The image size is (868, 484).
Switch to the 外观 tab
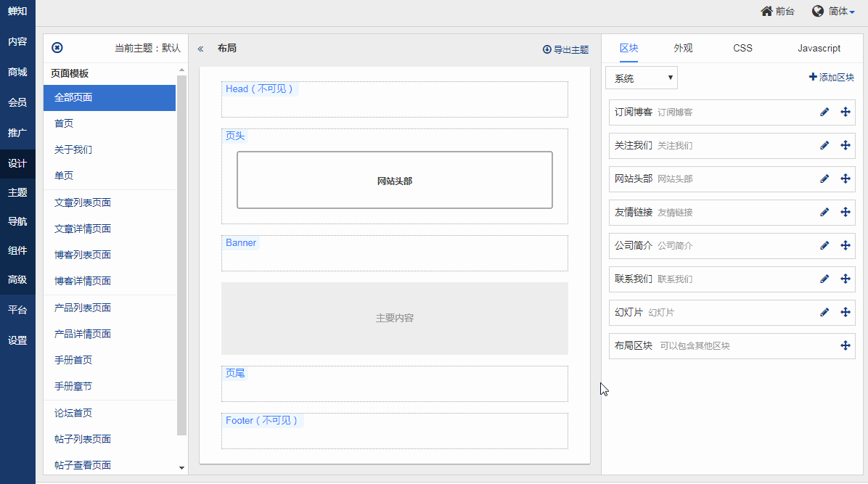(x=683, y=48)
